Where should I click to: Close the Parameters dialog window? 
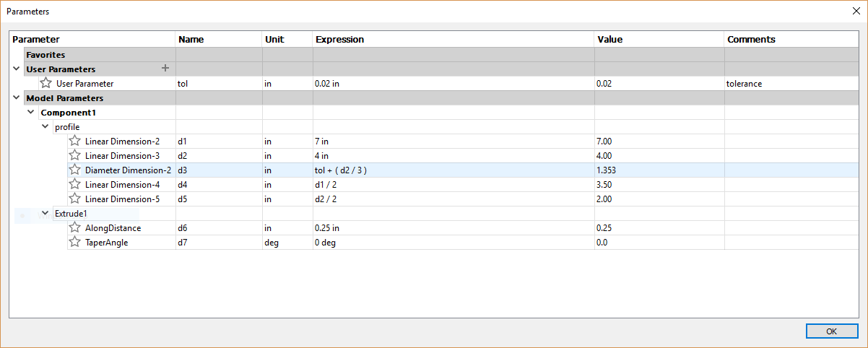pyautogui.click(x=855, y=11)
